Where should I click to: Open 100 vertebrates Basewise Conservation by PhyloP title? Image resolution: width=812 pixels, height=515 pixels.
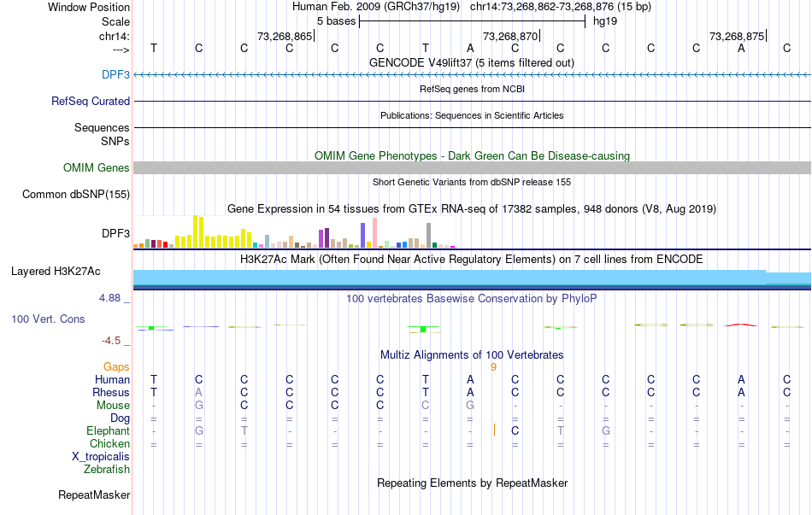[472, 299]
